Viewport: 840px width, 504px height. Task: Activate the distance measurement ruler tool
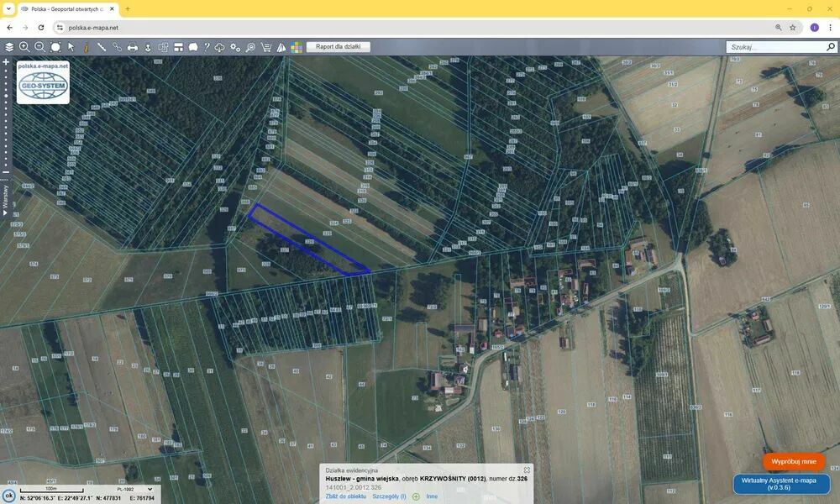click(102, 47)
